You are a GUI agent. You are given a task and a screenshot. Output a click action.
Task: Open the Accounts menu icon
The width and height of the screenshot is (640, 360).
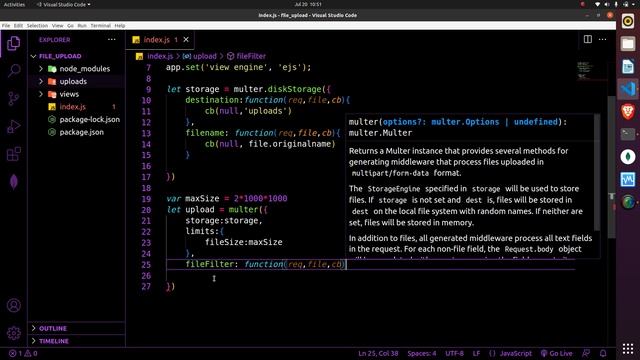(x=13, y=305)
